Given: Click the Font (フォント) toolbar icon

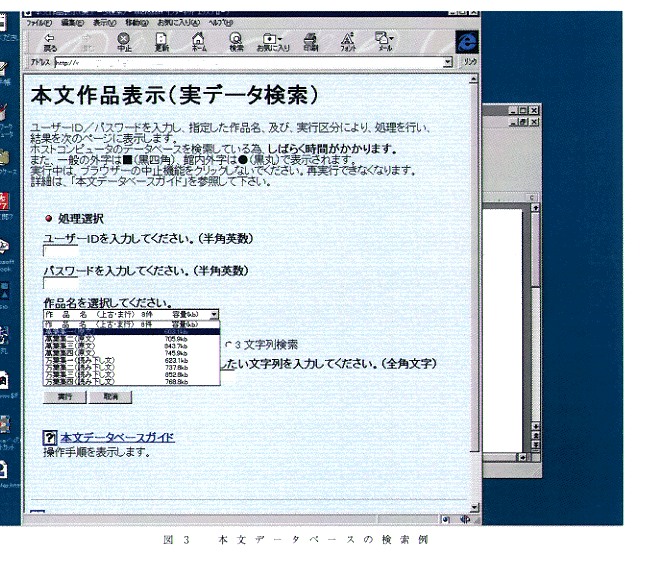Looking at the screenshot, I should pos(348,41).
